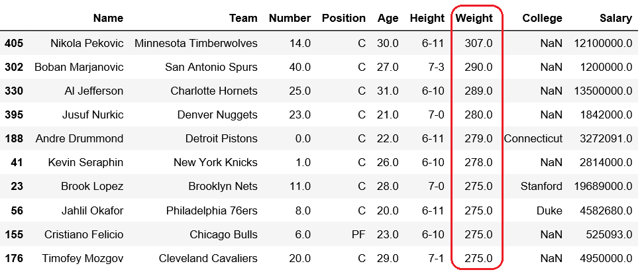644x274 pixels.
Task: Select Brook Lopez's salary 19689000.0
Action: 603,187
